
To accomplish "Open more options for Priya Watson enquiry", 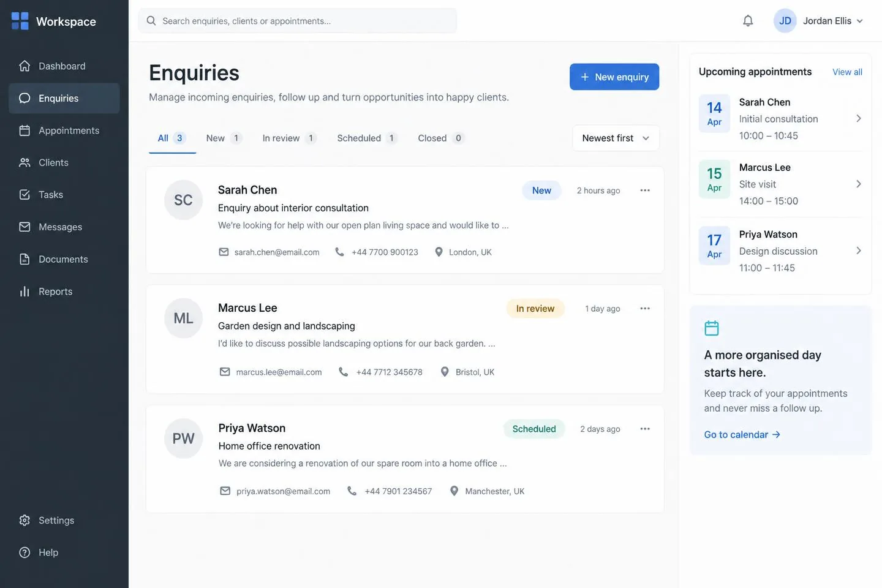I will pyautogui.click(x=645, y=429).
